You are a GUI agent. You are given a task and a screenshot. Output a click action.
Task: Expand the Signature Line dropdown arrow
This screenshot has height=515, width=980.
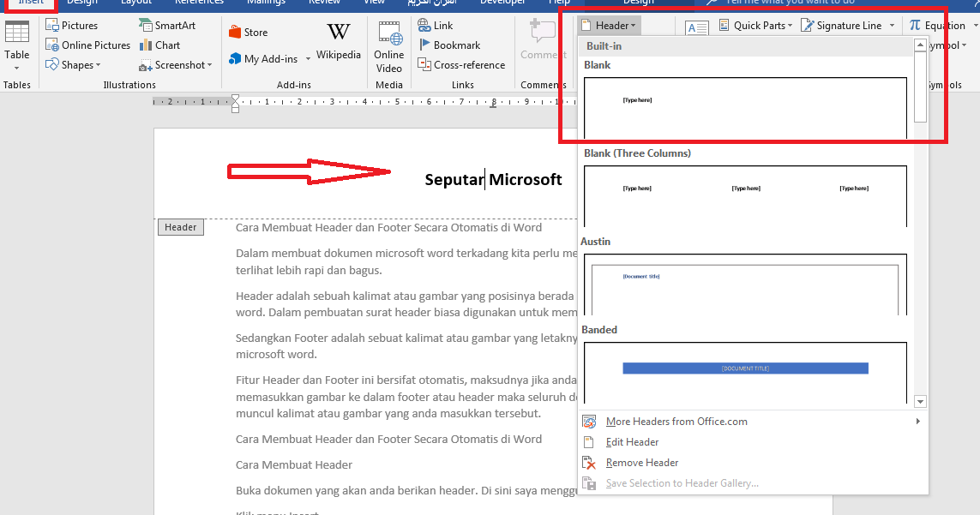(x=892, y=26)
